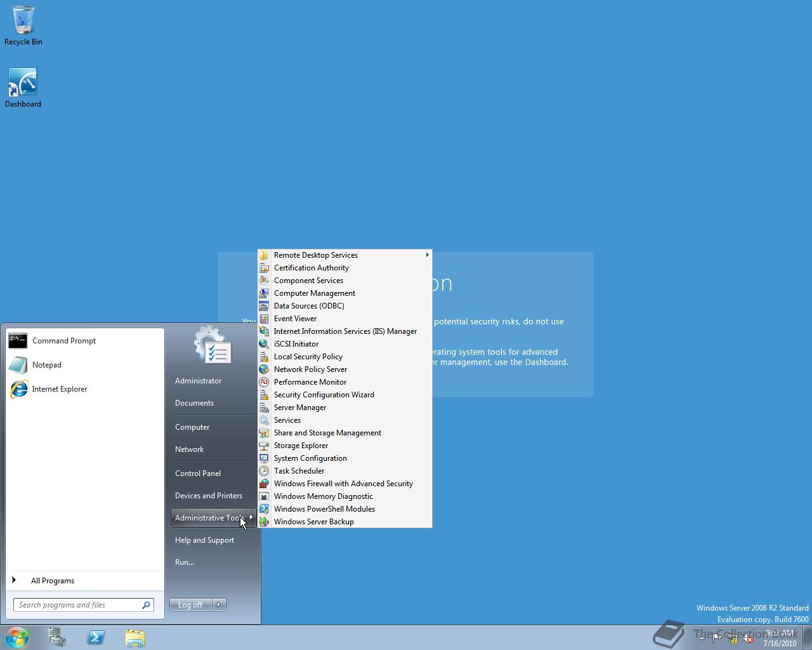Click the Performance Monitor icon
The image size is (812, 650).
pyautogui.click(x=264, y=382)
